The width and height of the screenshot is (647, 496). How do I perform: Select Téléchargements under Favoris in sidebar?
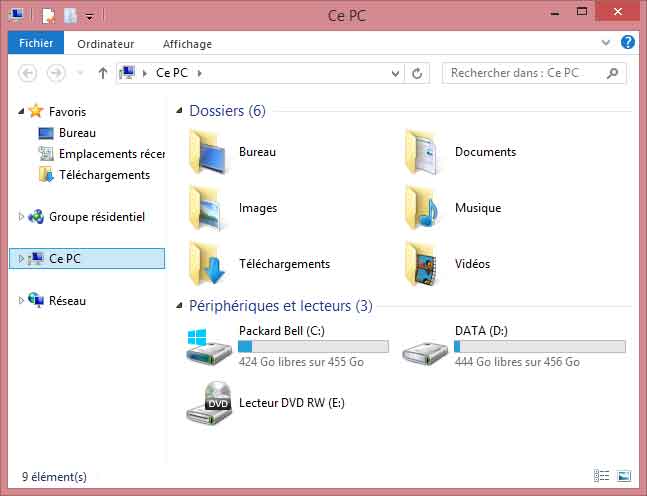(x=104, y=175)
